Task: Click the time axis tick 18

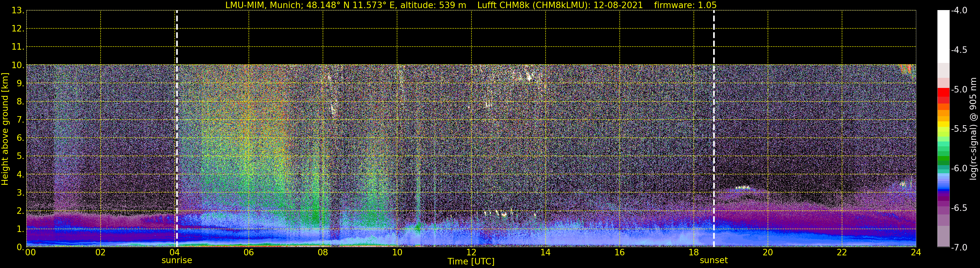Action: (x=694, y=252)
